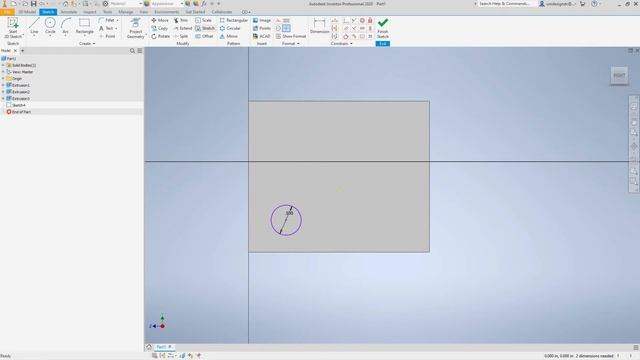
Task: Toggle the construction format button
Action: tap(278, 20)
